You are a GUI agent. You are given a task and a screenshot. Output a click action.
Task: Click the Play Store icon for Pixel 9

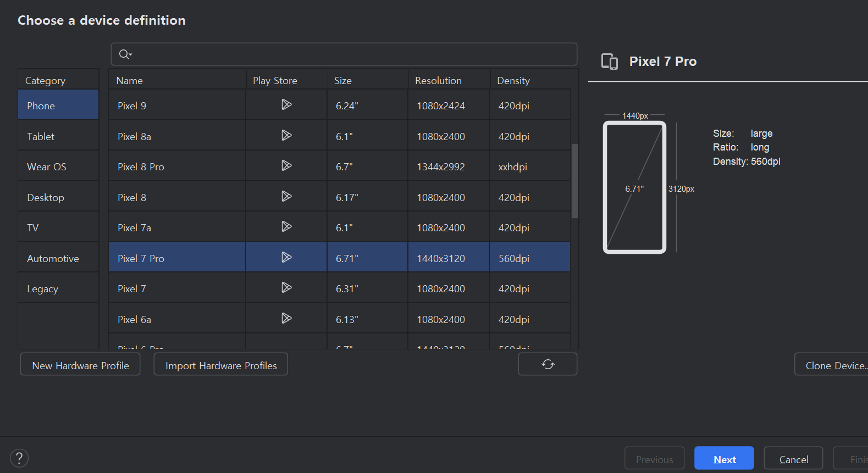pyautogui.click(x=286, y=104)
